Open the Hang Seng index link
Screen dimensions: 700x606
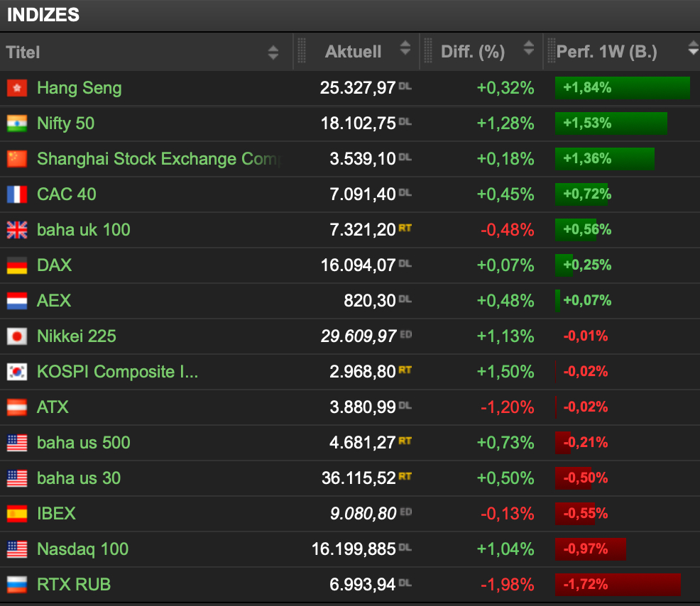coord(79,89)
